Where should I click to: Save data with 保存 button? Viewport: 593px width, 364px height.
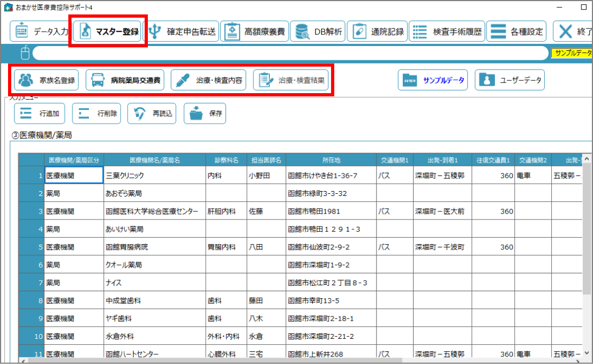pos(205,113)
